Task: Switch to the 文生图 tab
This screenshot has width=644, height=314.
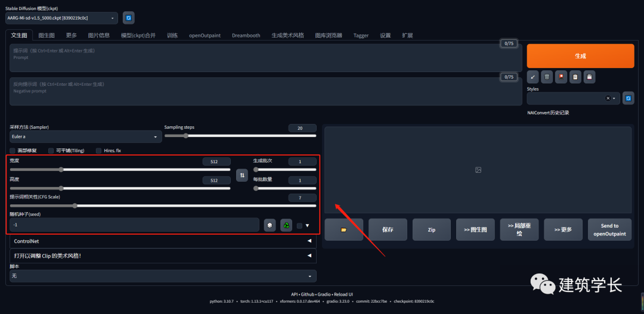Action: coord(19,35)
